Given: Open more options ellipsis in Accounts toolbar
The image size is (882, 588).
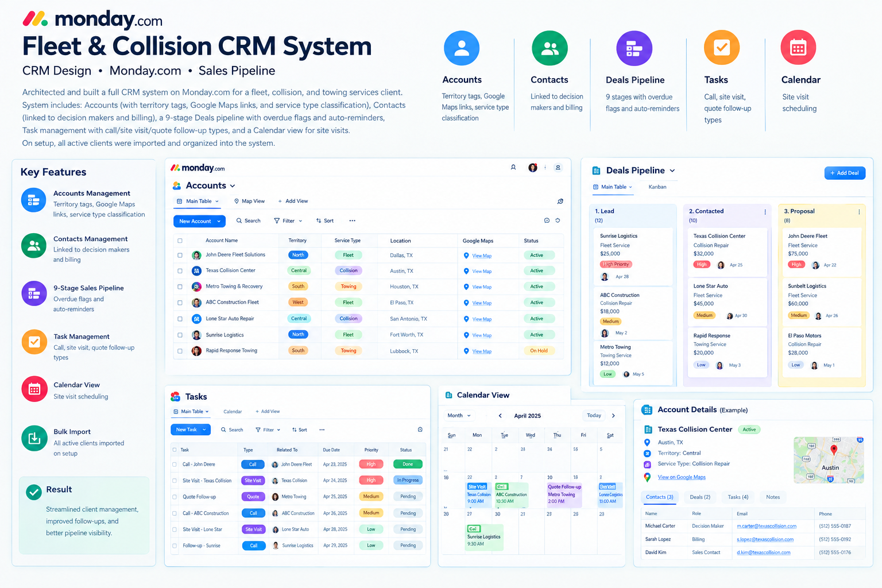Looking at the screenshot, I should (352, 221).
